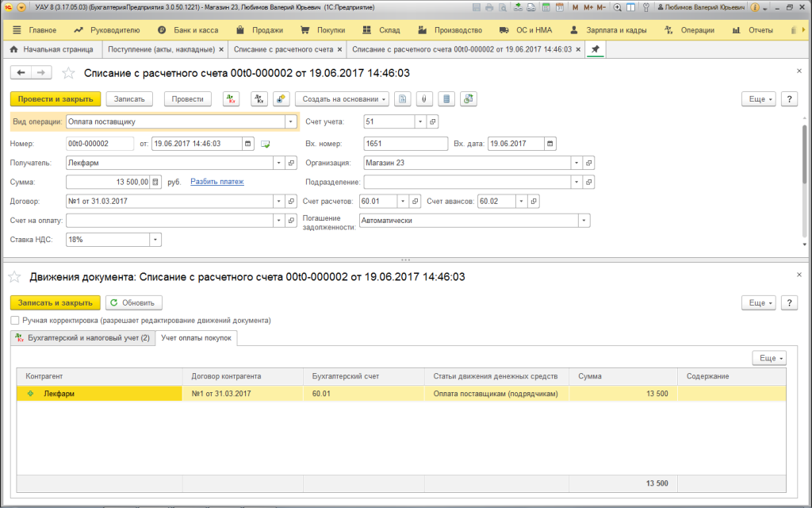The height and width of the screenshot is (508, 812).
Task: Click the document page icon in the toolbar
Action: (402, 99)
